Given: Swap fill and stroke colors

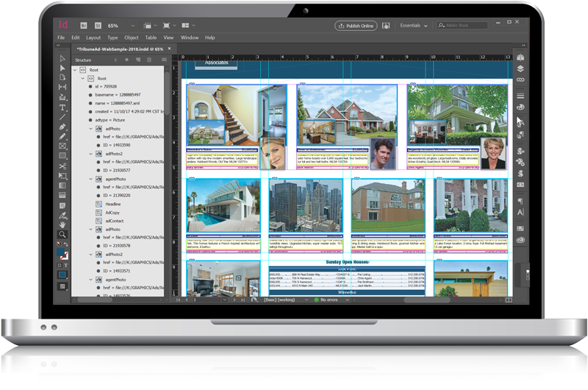Looking at the screenshot, I should (66, 244).
